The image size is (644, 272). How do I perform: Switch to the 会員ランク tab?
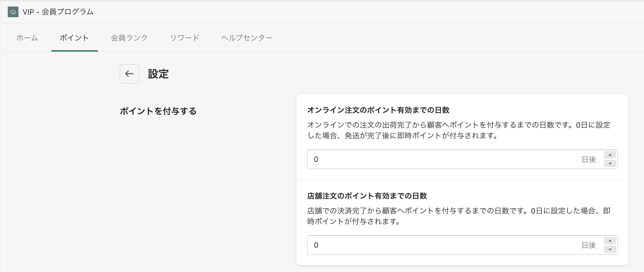click(x=129, y=38)
